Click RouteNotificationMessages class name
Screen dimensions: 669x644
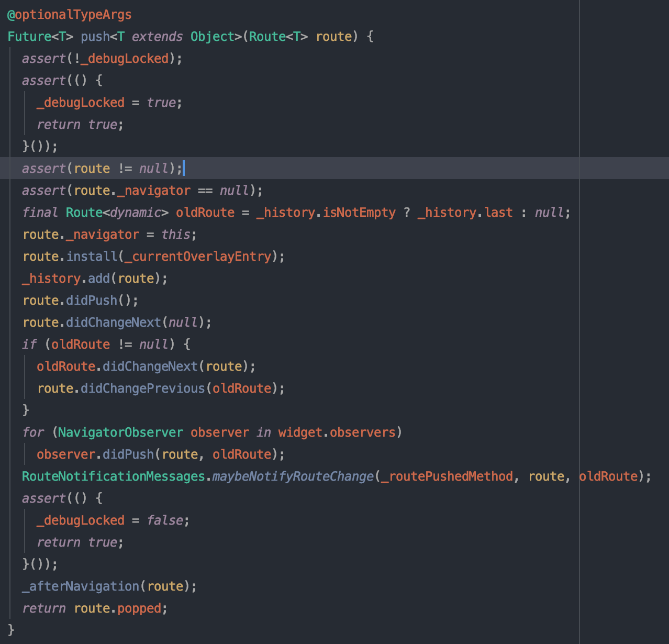coord(114,476)
